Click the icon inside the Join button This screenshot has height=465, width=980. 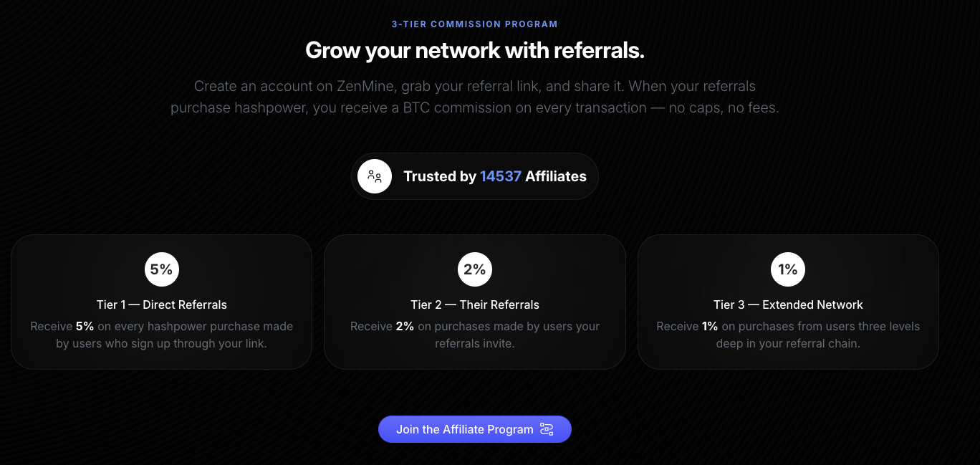pos(547,429)
